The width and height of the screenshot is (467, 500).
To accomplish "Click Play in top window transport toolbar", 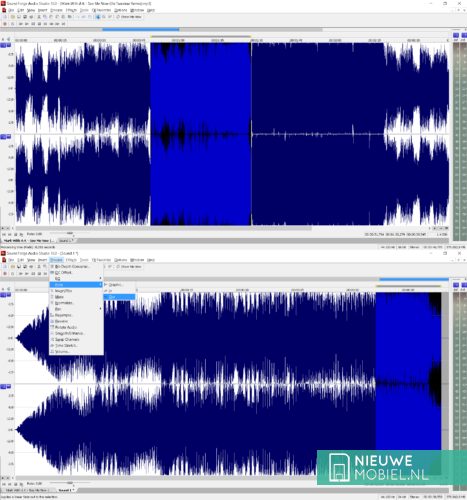I will point(27,24).
